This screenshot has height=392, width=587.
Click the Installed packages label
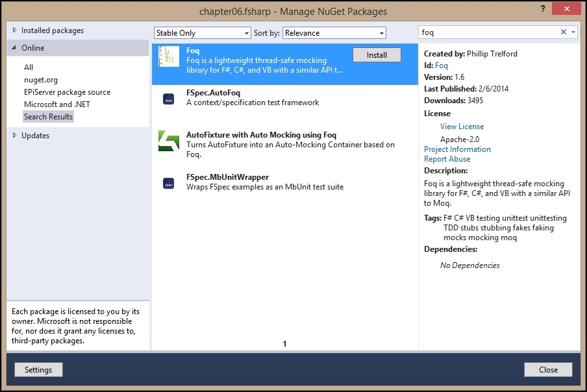coord(53,31)
